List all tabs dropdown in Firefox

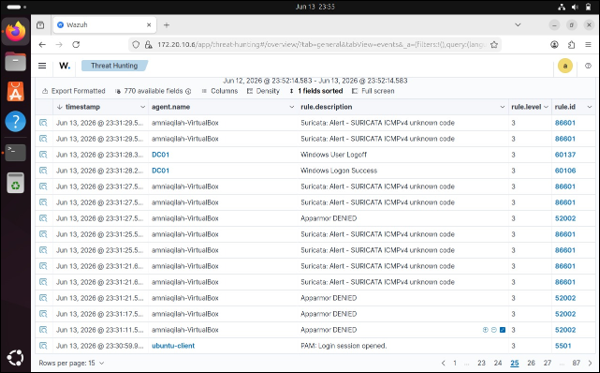pos(518,25)
